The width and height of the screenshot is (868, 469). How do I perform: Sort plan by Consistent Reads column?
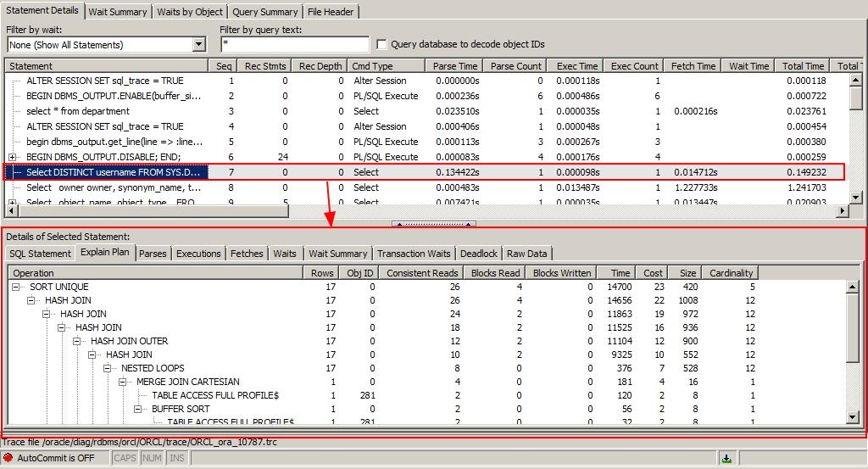423,273
